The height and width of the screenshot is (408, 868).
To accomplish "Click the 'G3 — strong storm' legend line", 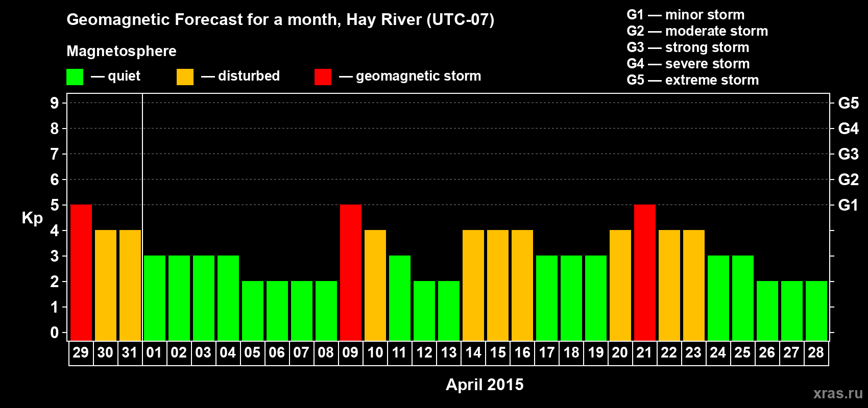I will click(x=688, y=47).
